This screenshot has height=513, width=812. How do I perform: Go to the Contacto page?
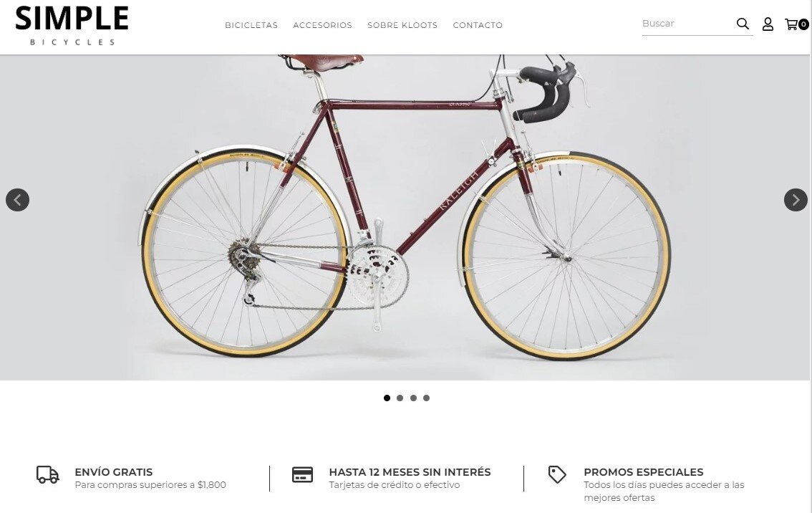click(x=478, y=25)
